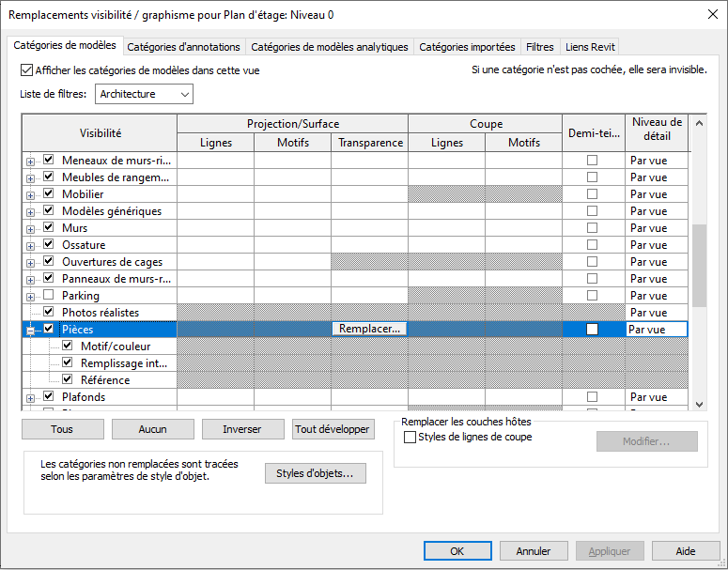Click Remplacer button for Pièces transparency
This screenshot has width=728, height=570.
(x=369, y=330)
